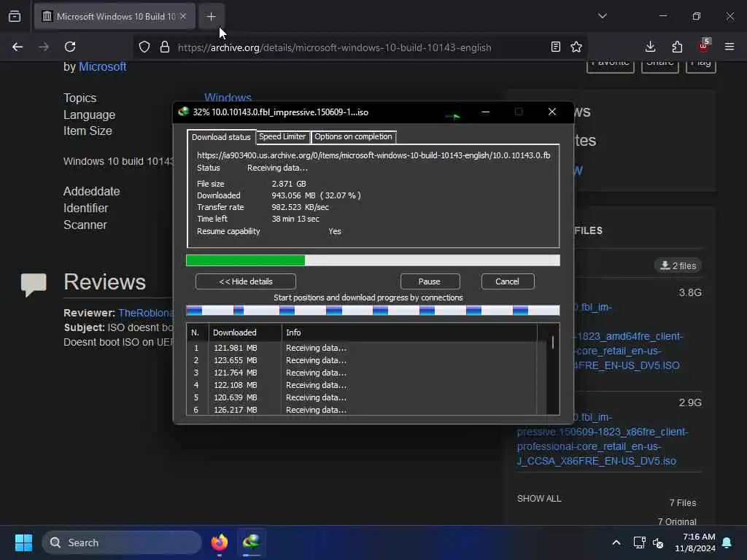747x560 pixels.
Task: Click the download URL text in dialog
Action: (x=373, y=155)
